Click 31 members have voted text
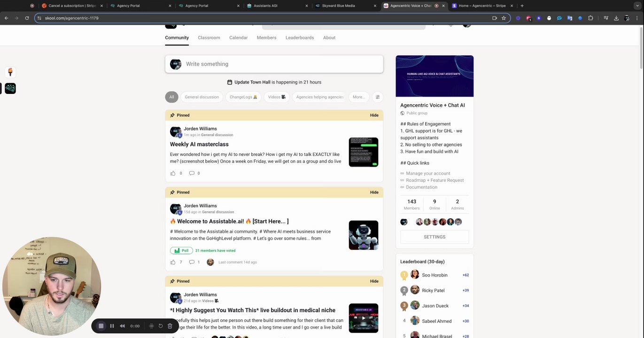 tap(215, 251)
